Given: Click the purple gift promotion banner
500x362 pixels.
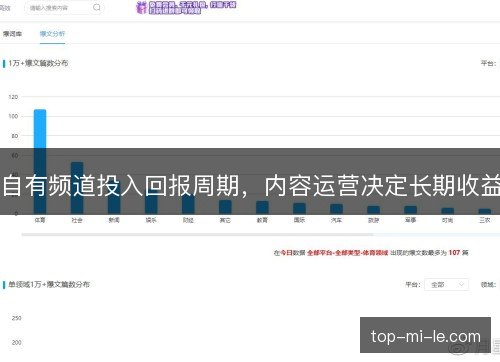Looking at the screenshot, I should 186,8.
